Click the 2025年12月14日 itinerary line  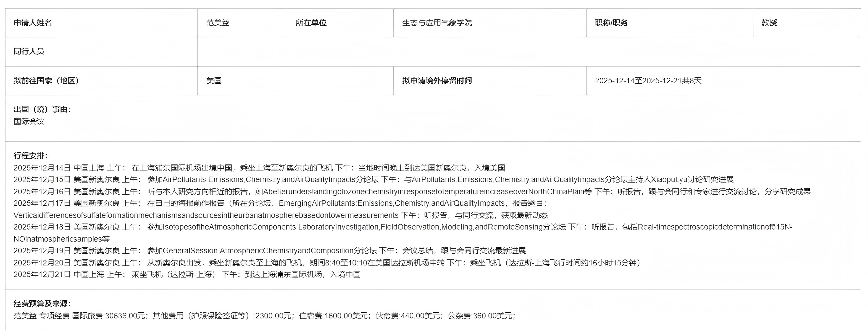259,168
